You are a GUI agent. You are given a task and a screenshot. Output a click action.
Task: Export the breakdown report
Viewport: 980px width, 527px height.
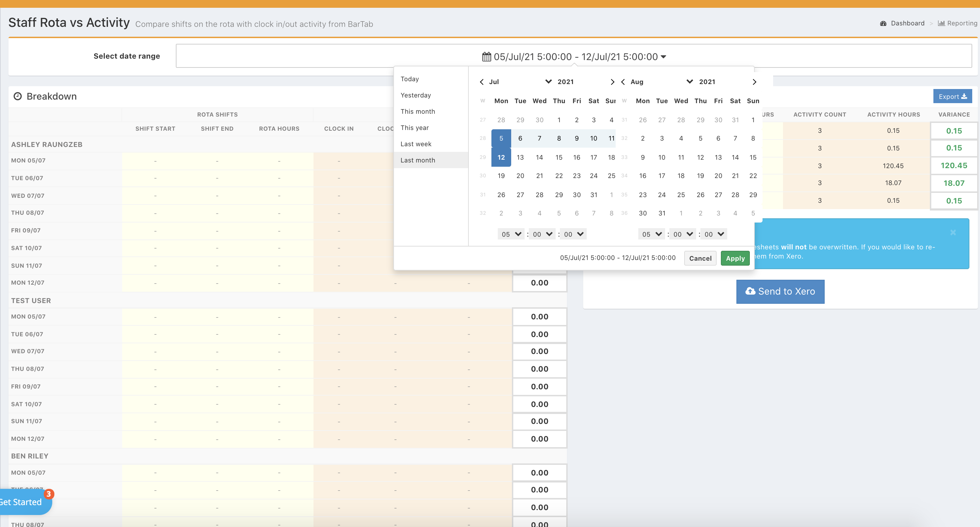click(x=952, y=96)
